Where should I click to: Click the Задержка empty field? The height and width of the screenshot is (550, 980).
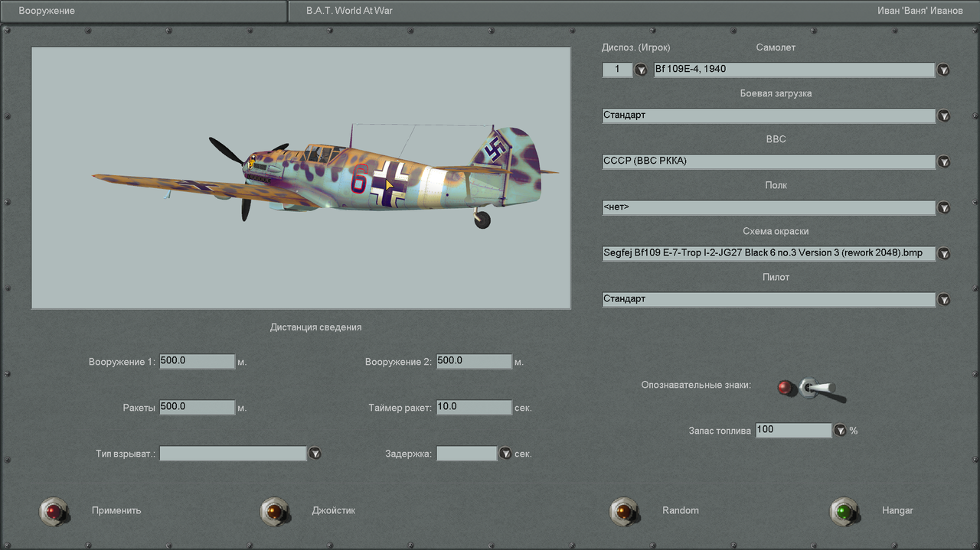click(x=466, y=453)
